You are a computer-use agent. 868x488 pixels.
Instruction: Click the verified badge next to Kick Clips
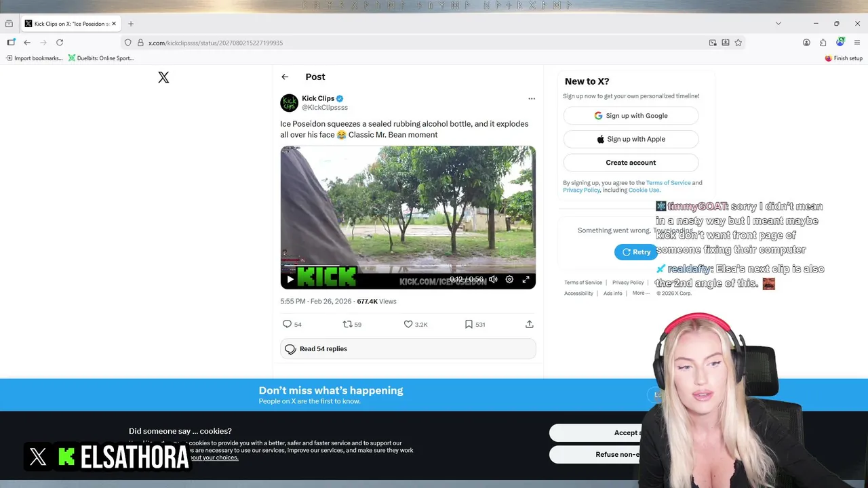(x=340, y=98)
